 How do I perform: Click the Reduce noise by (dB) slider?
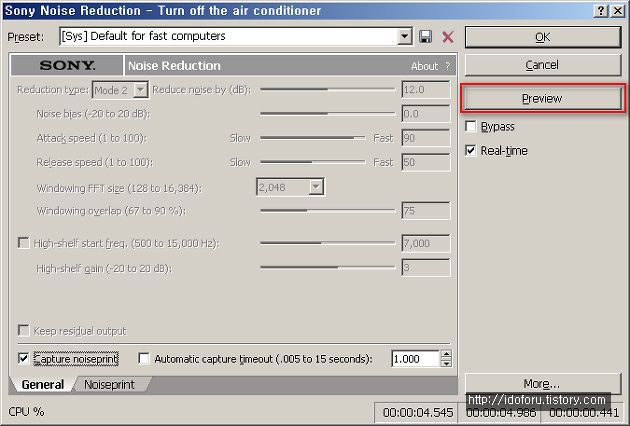(327, 90)
